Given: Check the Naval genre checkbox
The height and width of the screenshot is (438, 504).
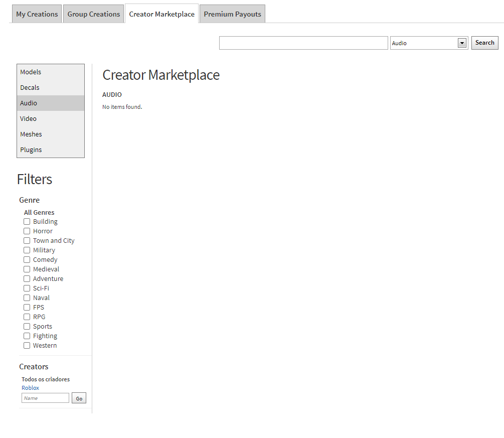Looking at the screenshot, I should (27, 298).
